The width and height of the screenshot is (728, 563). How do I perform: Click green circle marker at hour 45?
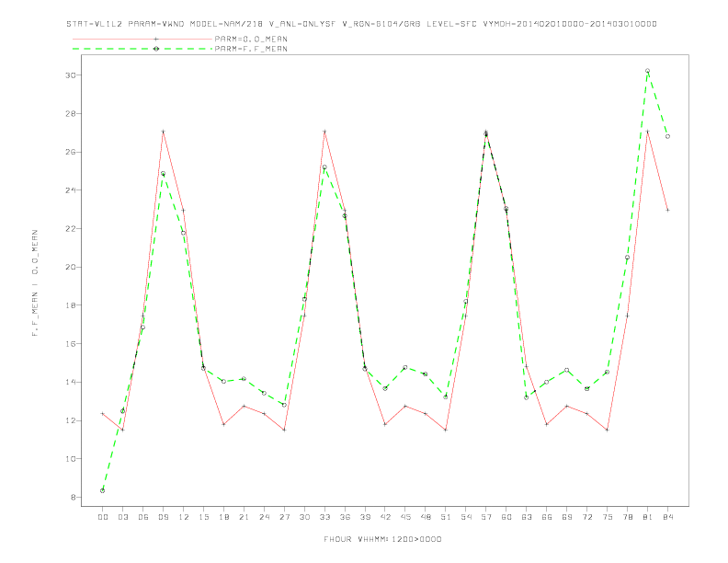click(405, 367)
